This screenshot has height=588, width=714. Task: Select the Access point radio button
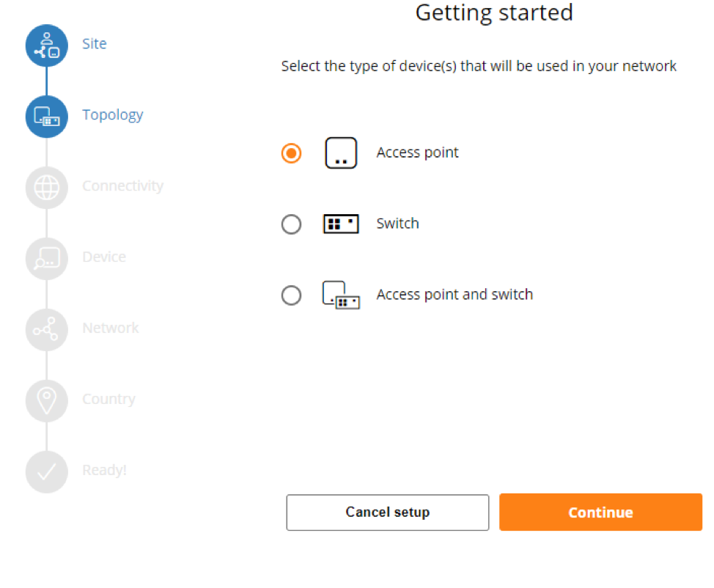click(x=291, y=153)
